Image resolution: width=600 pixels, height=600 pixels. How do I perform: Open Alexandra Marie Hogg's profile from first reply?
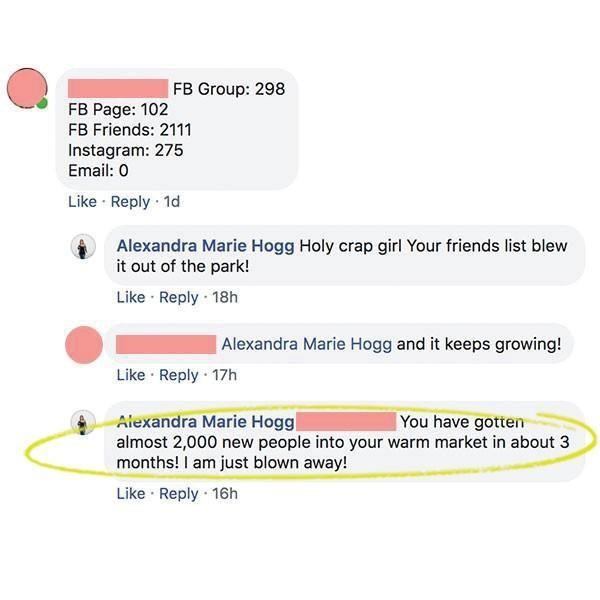205,246
